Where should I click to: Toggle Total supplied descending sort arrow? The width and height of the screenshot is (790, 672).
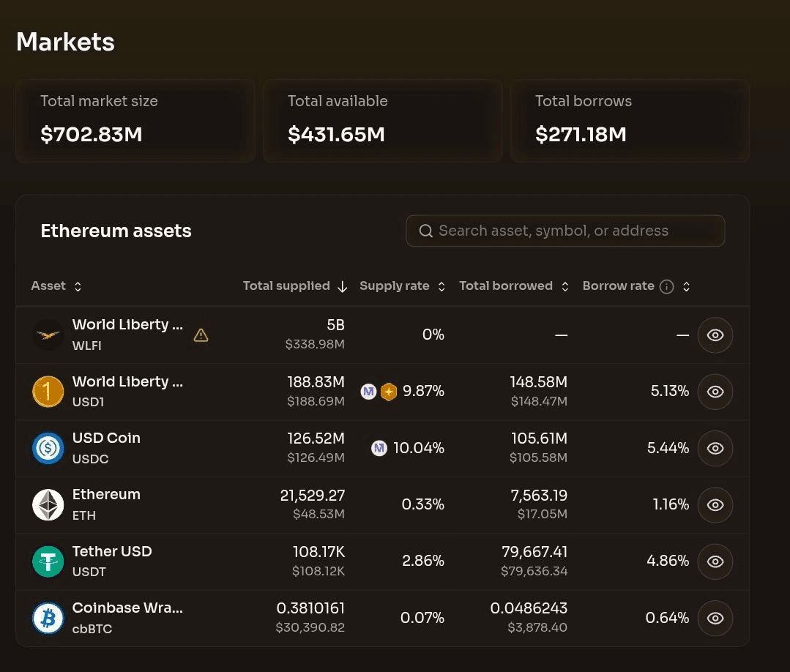tap(342, 287)
